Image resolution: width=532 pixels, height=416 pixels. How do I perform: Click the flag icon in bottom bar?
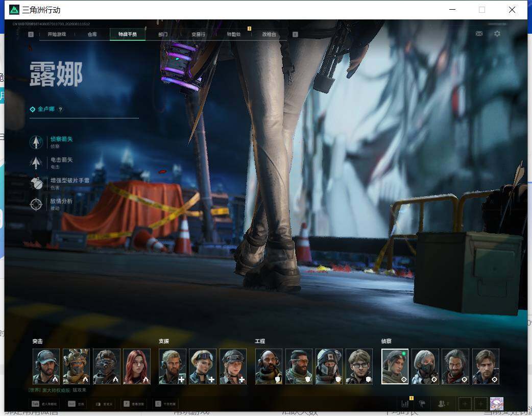(422, 404)
